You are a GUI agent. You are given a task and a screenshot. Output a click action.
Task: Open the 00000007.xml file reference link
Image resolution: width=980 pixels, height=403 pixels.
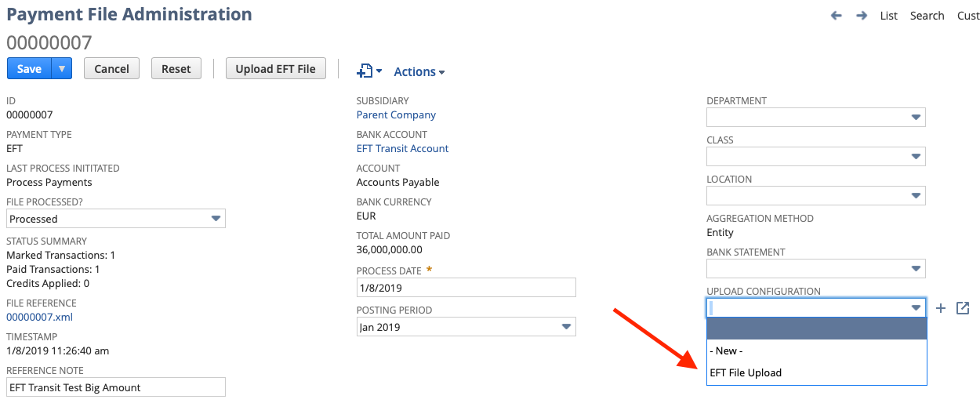pos(40,317)
